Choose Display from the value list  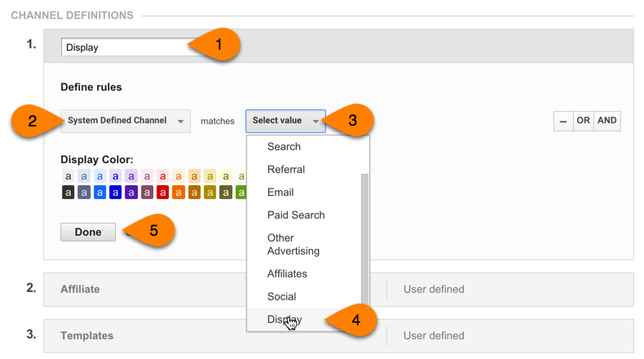[285, 320]
